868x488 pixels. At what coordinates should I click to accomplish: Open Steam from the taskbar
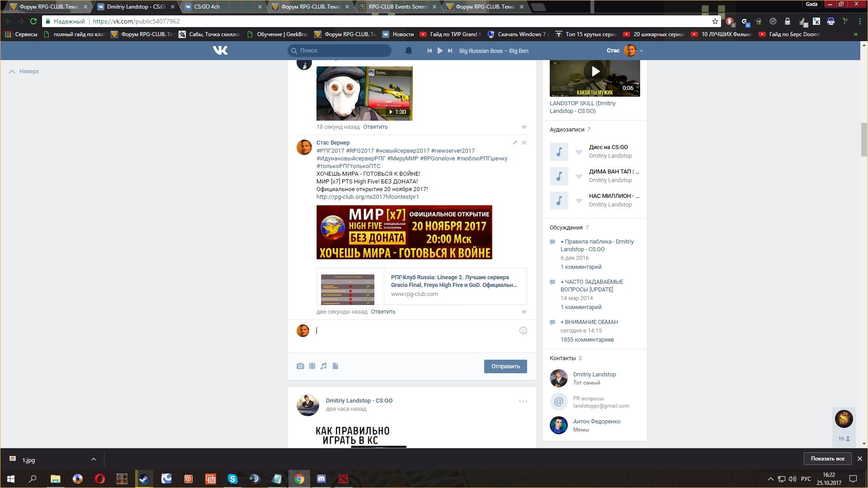(144, 479)
